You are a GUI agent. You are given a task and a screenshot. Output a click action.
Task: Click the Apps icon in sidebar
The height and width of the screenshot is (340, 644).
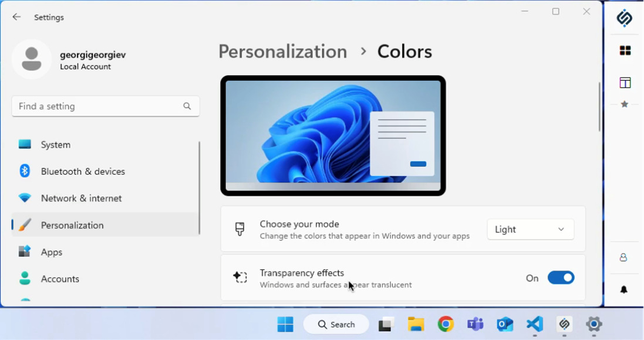pos(25,251)
